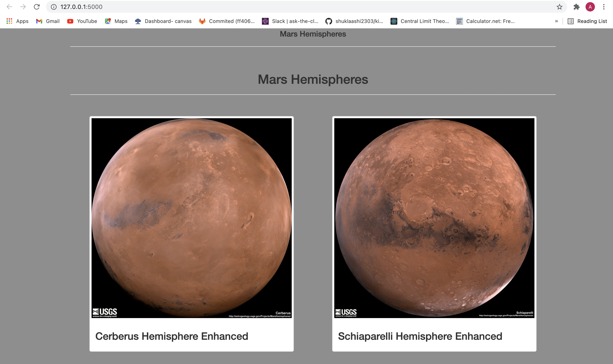Open Gmail from the bookmarks bar

tap(47, 21)
